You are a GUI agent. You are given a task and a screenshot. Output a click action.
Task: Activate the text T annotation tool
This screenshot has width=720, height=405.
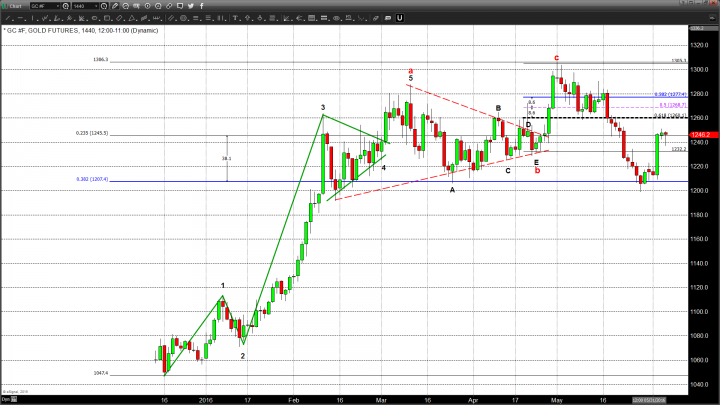(235, 18)
